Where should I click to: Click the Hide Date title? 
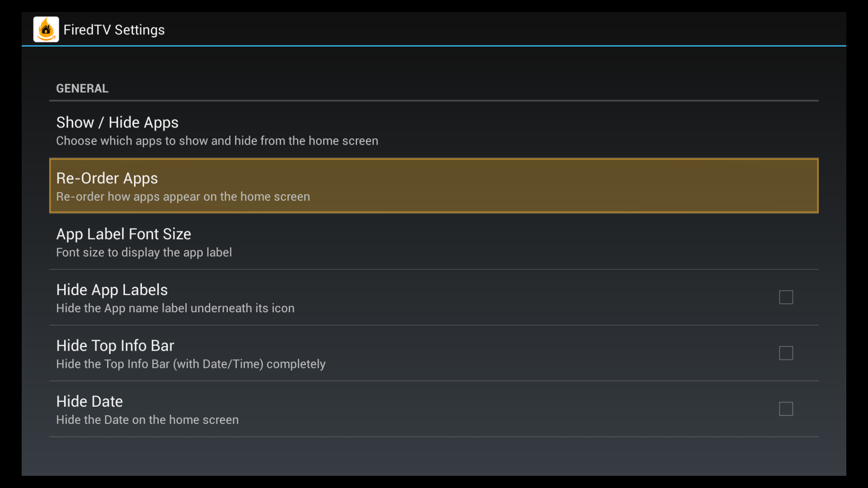(x=90, y=402)
